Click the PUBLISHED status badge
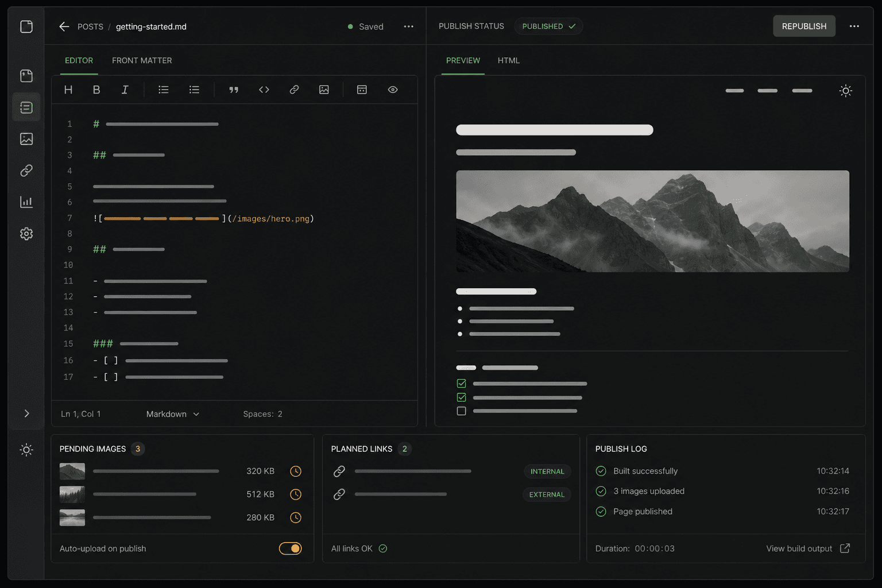Image resolution: width=882 pixels, height=588 pixels. [548, 26]
